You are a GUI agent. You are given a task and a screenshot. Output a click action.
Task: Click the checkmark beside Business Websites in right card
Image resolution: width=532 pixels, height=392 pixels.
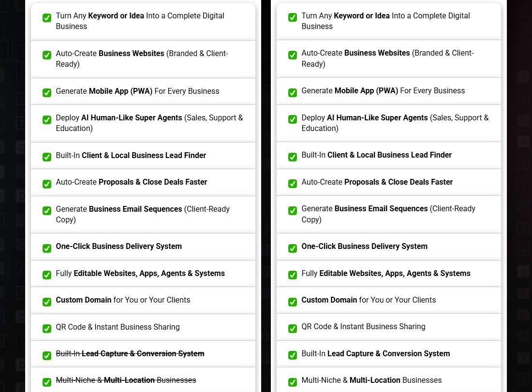pos(293,55)
